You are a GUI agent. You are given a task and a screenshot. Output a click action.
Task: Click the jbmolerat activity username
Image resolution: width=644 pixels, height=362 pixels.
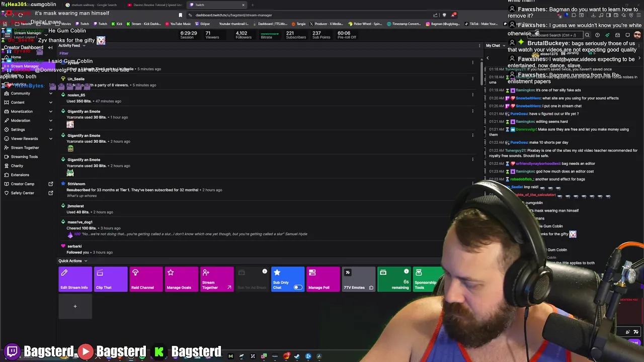coord(75,206)
